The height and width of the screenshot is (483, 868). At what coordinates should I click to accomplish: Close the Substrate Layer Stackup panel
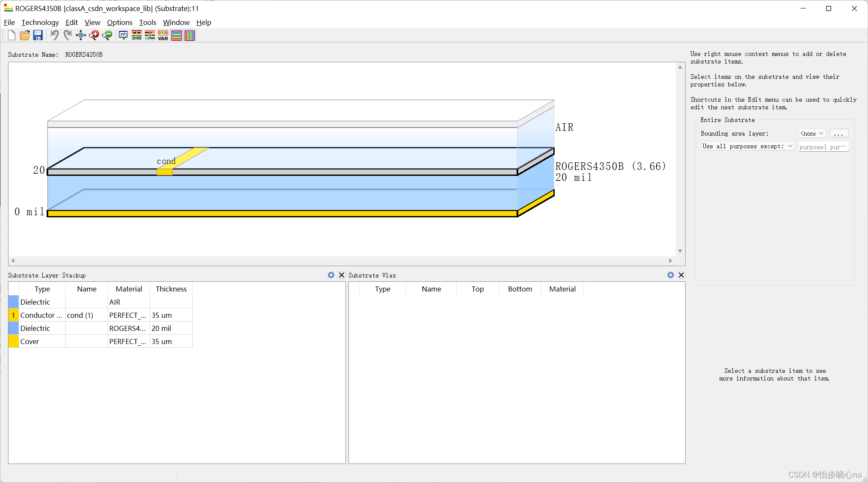[x=342, y=275]
